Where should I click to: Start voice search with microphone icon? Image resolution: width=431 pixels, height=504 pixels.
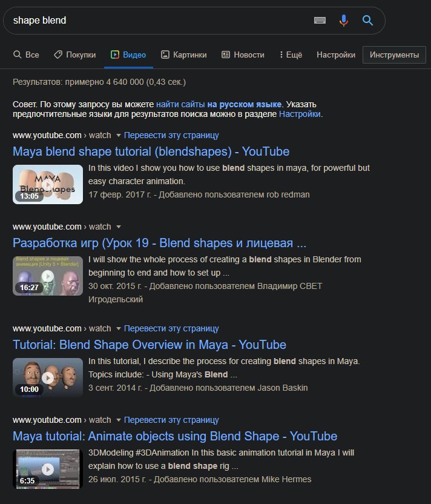pos(344,21)
